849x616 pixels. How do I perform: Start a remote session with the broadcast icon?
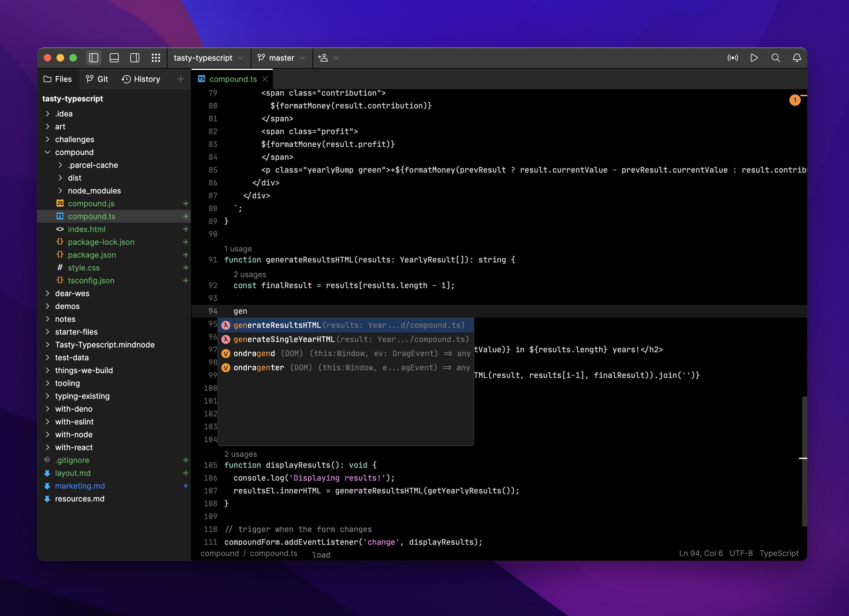click(733, 58)
